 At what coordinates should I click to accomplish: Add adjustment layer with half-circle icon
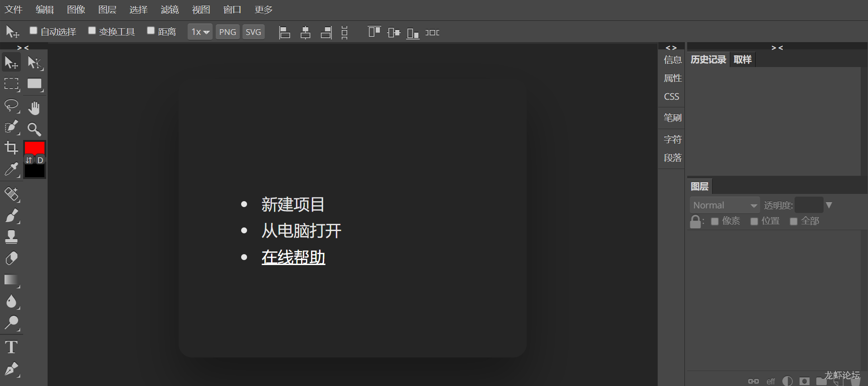[787, 381]
